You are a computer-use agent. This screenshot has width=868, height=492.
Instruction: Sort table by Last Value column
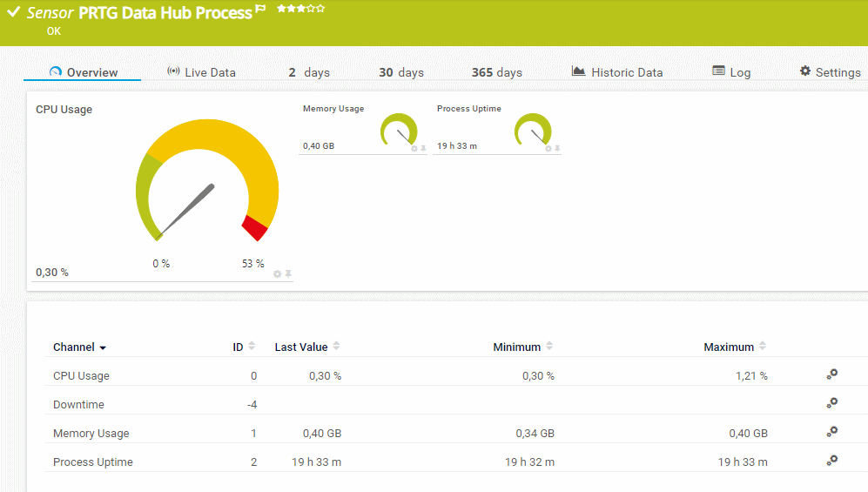(306, 347)
